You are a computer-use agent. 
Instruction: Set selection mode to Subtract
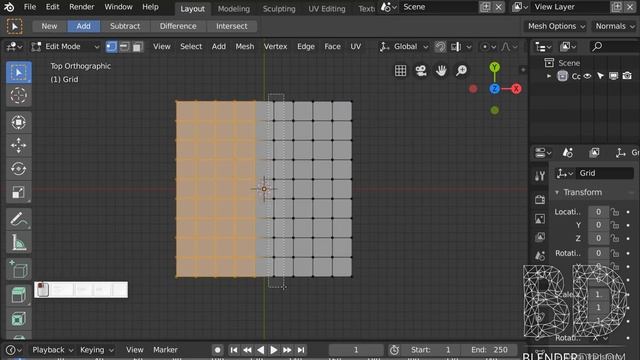(x=125, y=26)
